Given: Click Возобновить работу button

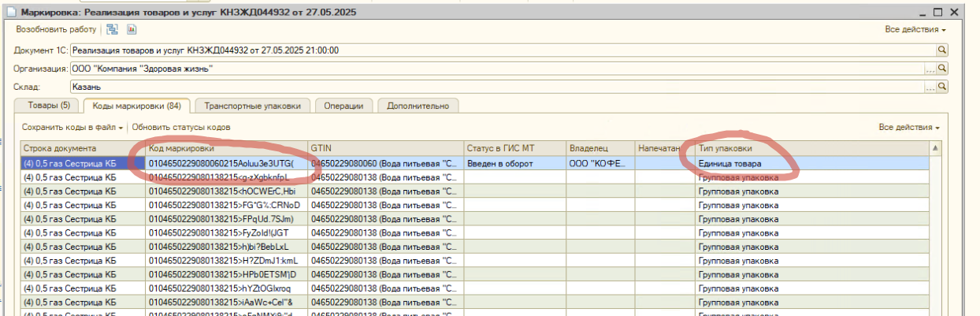Looking at the screenshot, I should click(56, 29).
